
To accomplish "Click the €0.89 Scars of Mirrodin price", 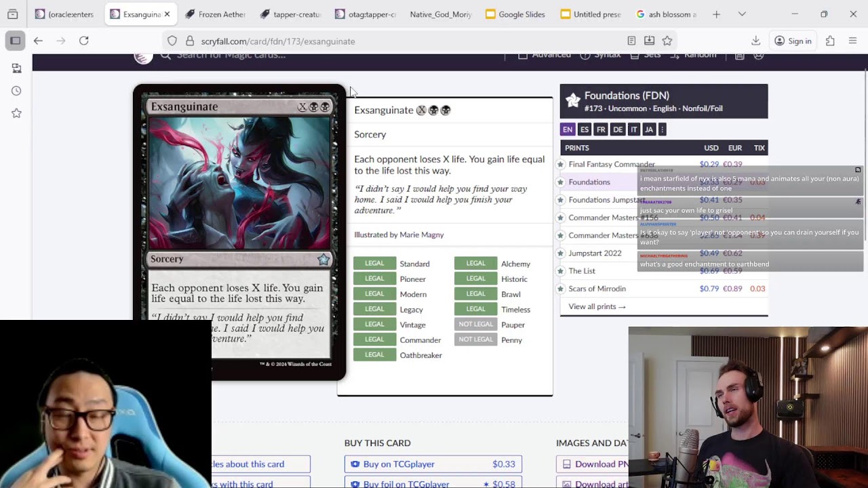I will 732,289.
